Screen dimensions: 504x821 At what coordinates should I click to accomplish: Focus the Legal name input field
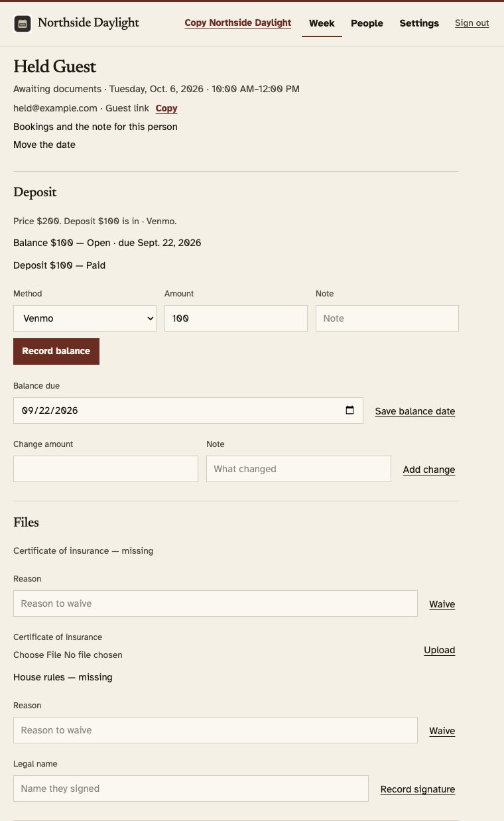(191, 789)
